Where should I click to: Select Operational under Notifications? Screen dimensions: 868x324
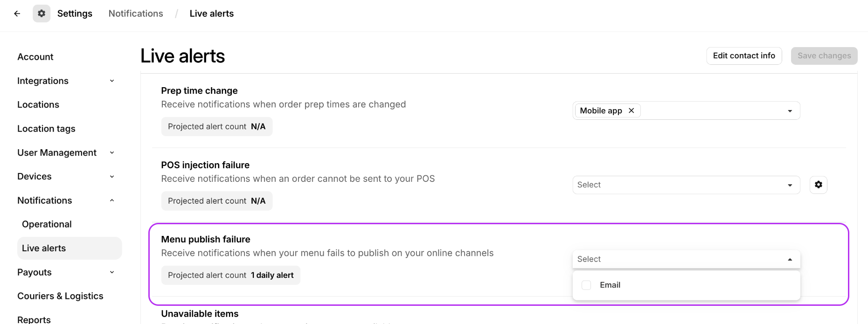pos(47,224)
